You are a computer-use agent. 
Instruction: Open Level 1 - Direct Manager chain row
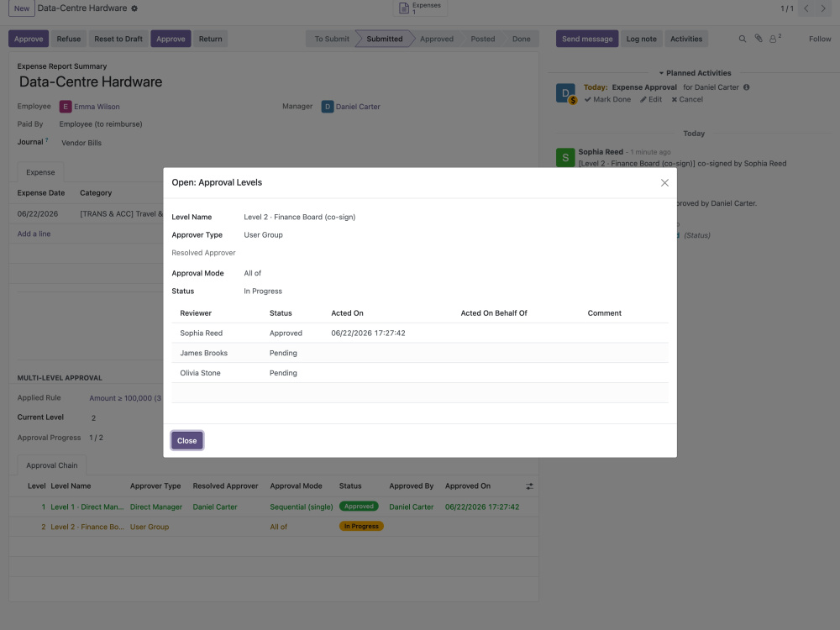(x=273, y=507)
